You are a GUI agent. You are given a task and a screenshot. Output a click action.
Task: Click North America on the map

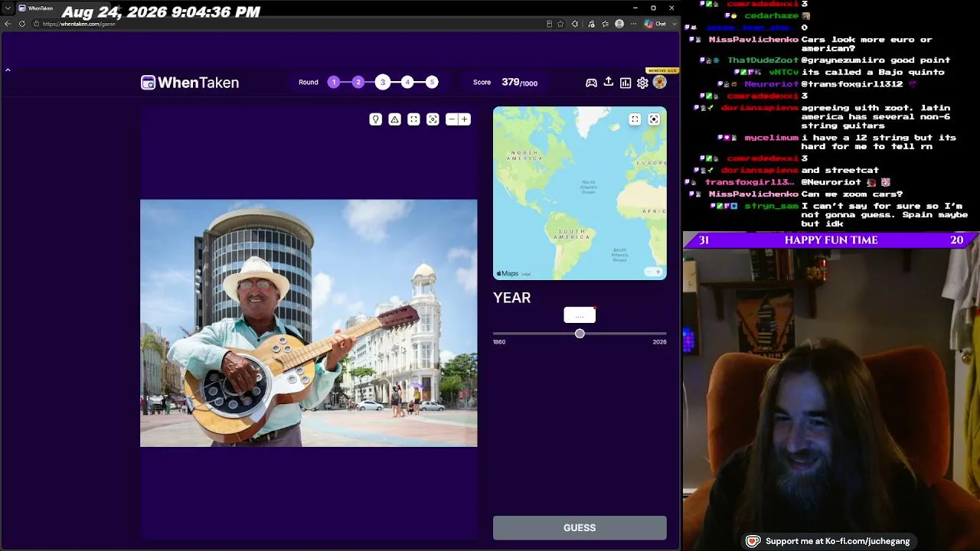(x=526, y=155)
